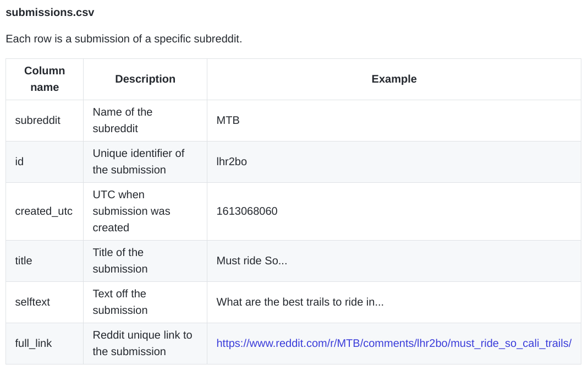The image size is (588, 370).
Task: Click the submissions.csv heading
Action: point(50,12)
